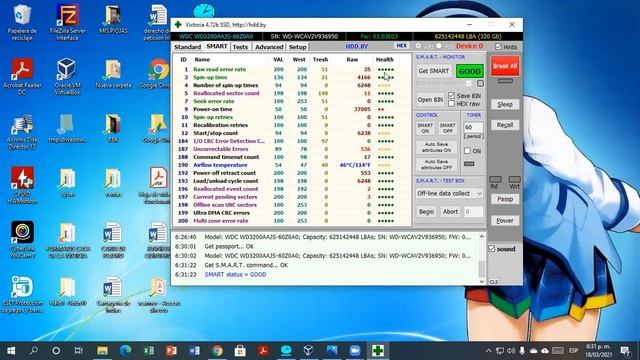Launch Word from taskbar
640x360 pixels.
click(x=195, y=351)
